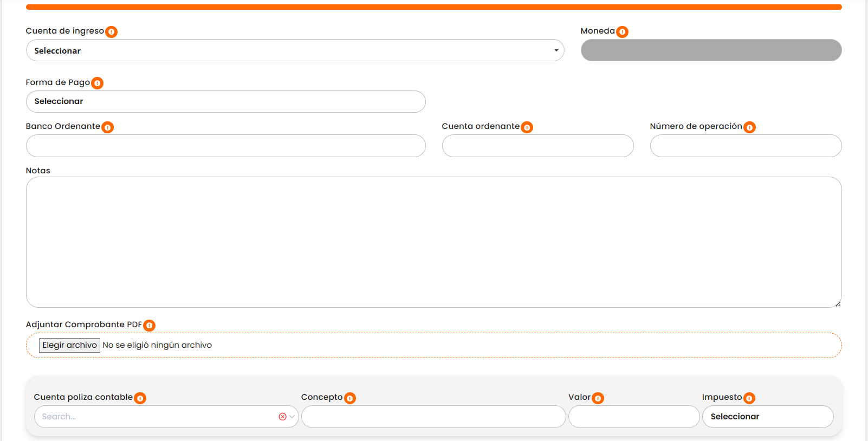Click inside the Notas text area
Image resolution: width=868 pixels, height=441 pixels.
tap(433, 242)
